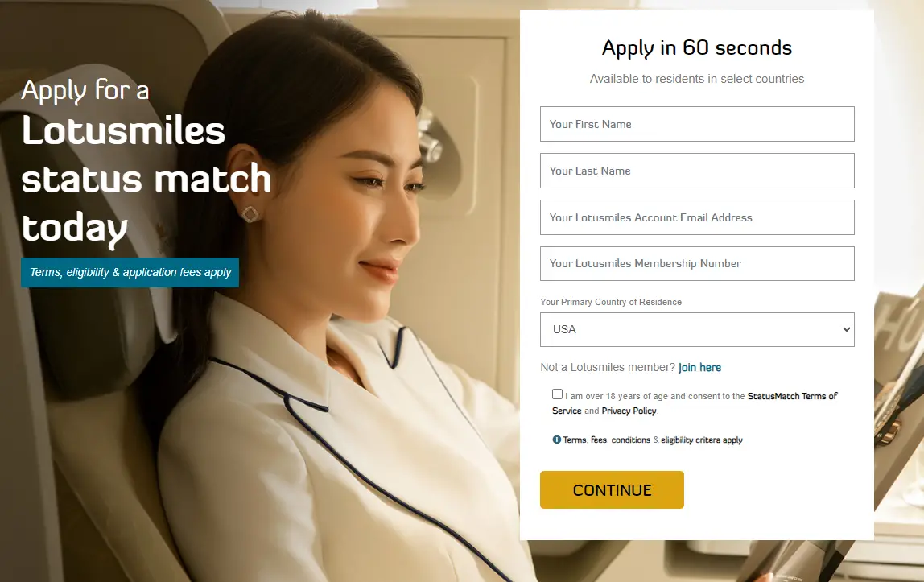Focus the Your First Name field
924x582 pixels.
pos(697,124)
